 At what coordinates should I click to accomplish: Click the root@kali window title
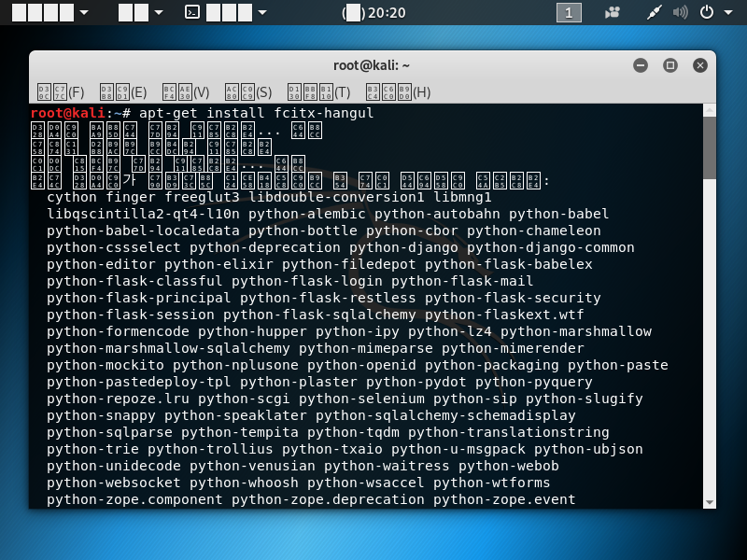tap(372, 65)
